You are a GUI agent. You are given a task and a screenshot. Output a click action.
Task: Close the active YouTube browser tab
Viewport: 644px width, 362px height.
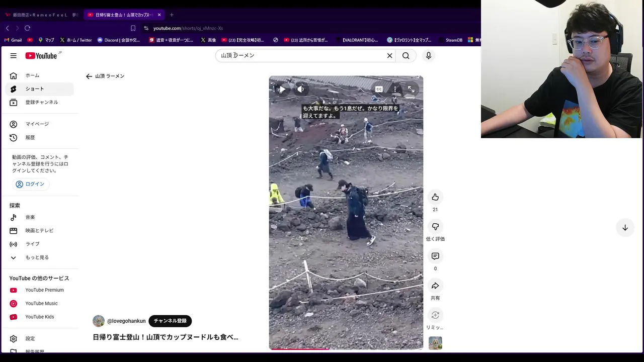click(x=159, y=15)
